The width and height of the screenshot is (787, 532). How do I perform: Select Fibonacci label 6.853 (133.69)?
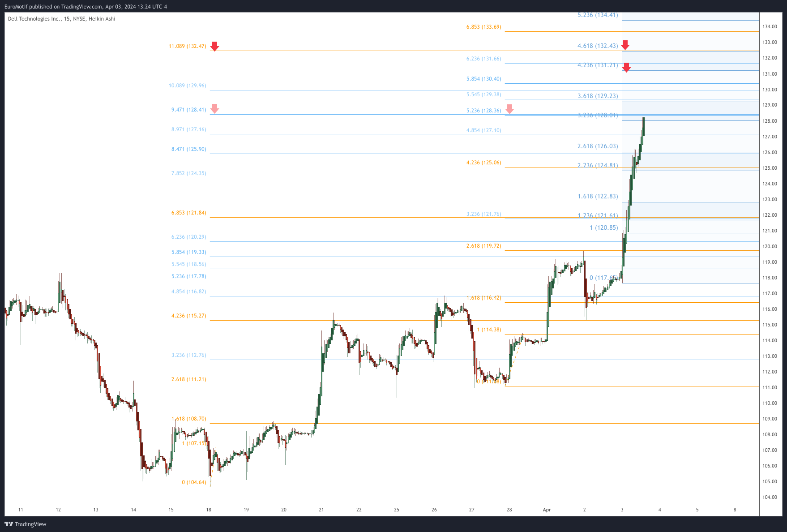point(484,27)
